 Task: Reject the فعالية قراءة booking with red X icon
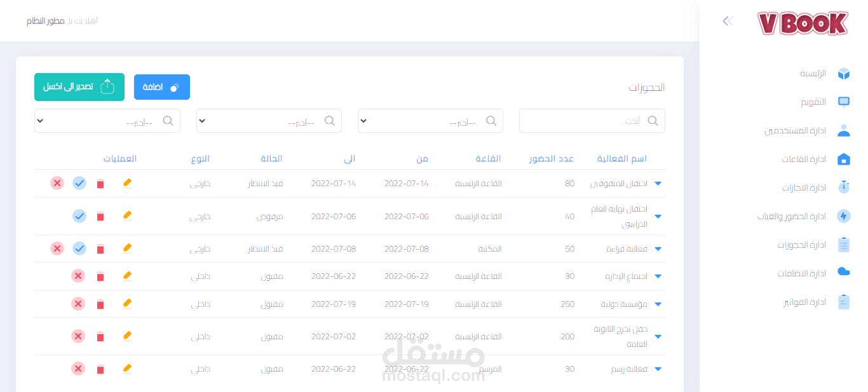(57, 248)
